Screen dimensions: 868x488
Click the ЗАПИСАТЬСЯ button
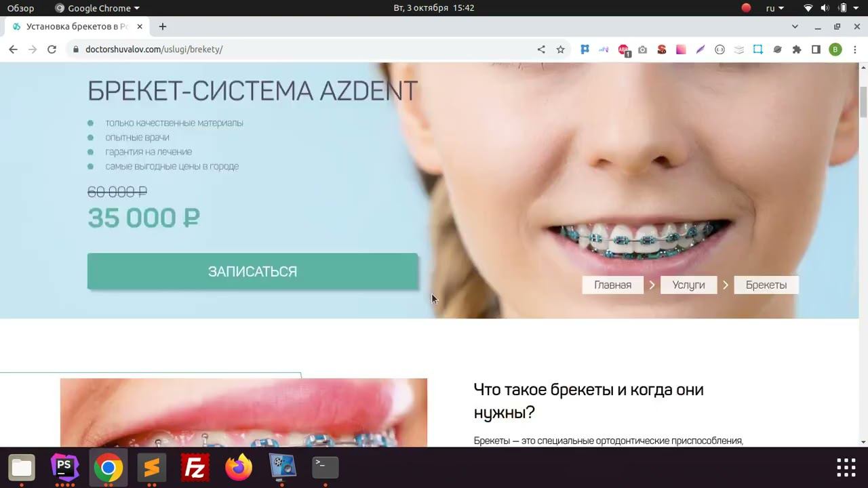click(252, 271)
